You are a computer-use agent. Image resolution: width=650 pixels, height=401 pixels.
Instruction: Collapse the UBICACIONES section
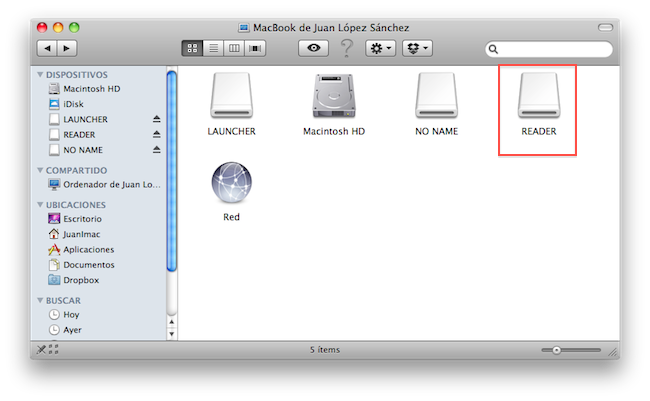click(x=40, y=205)
